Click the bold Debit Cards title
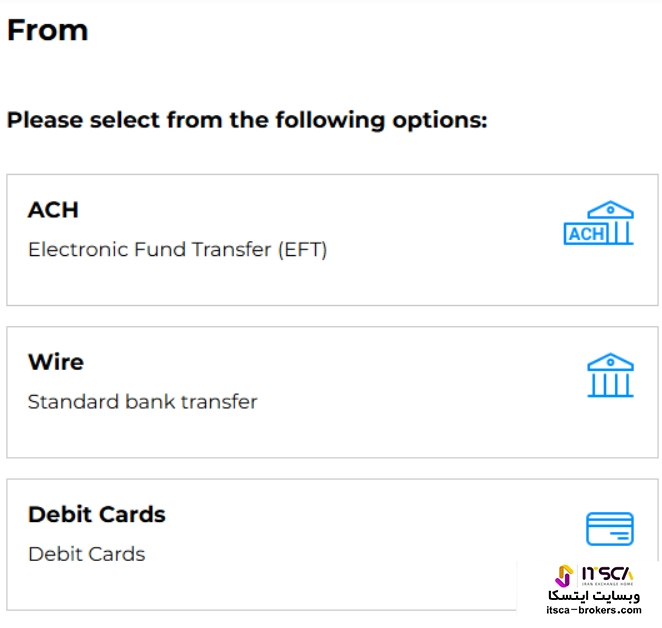The height and width of the screenshot is (628, 662). tap(97, 514)
